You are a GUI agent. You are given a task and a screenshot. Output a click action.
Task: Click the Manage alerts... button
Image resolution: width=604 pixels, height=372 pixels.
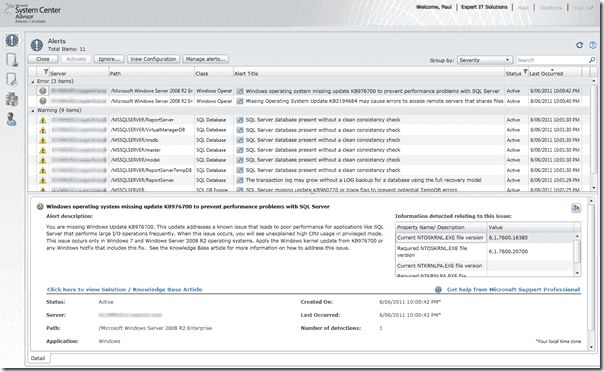pyautogui.click(x=205, y=59)
